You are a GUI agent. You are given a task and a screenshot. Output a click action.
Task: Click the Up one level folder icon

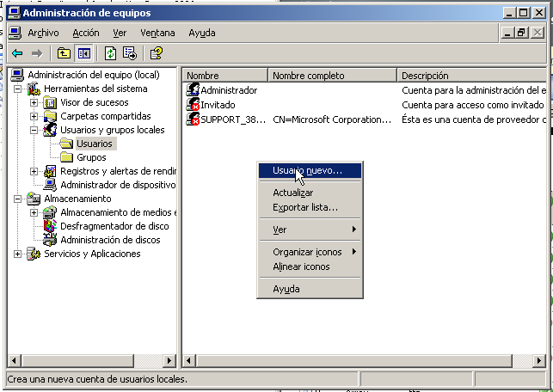click(x=64, y=53)
